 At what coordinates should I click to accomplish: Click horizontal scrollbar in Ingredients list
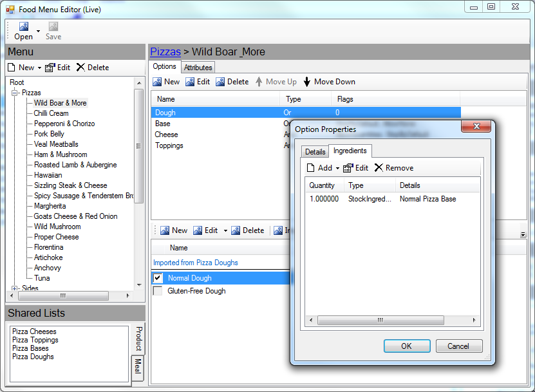(392, 320)
